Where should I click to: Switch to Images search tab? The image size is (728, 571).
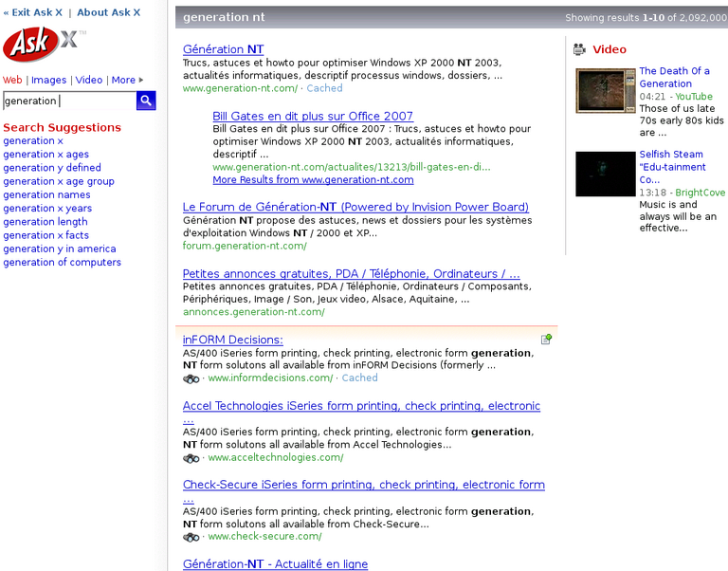[48, 80]
